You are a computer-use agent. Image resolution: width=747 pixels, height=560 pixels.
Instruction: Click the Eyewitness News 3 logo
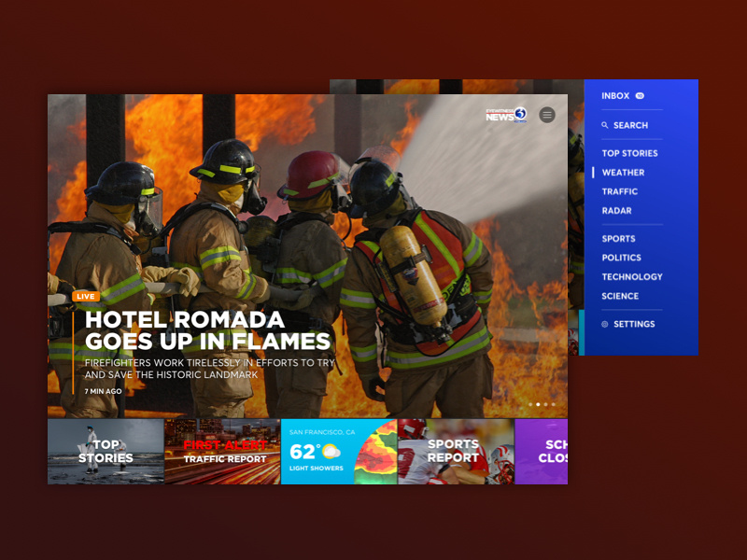(x=506, y=115)
